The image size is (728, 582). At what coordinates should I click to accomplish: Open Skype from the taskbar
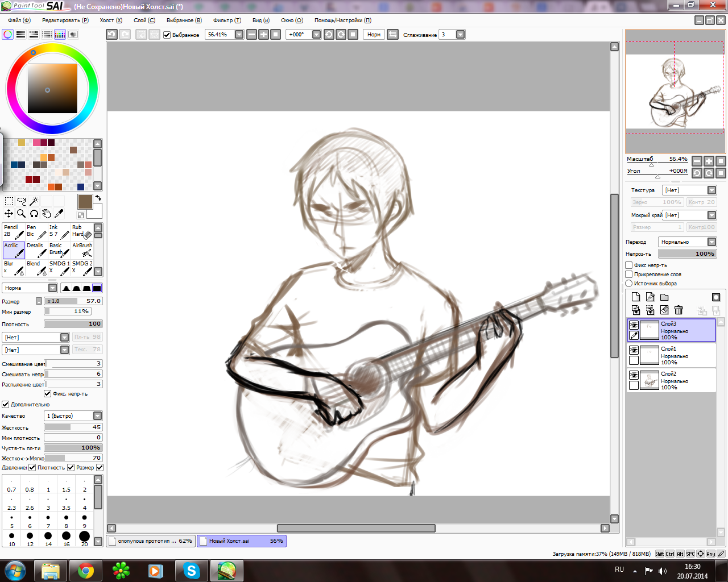[x=192, y=571]
